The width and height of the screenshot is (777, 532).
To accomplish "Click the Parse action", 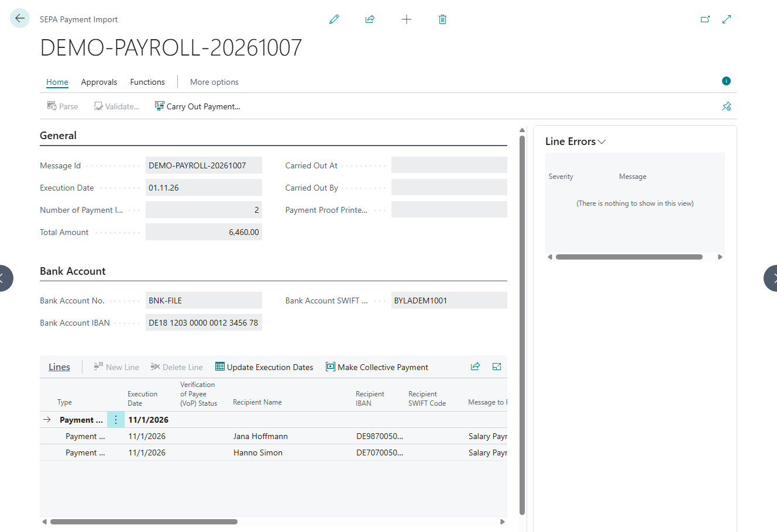I will [63, 106].
